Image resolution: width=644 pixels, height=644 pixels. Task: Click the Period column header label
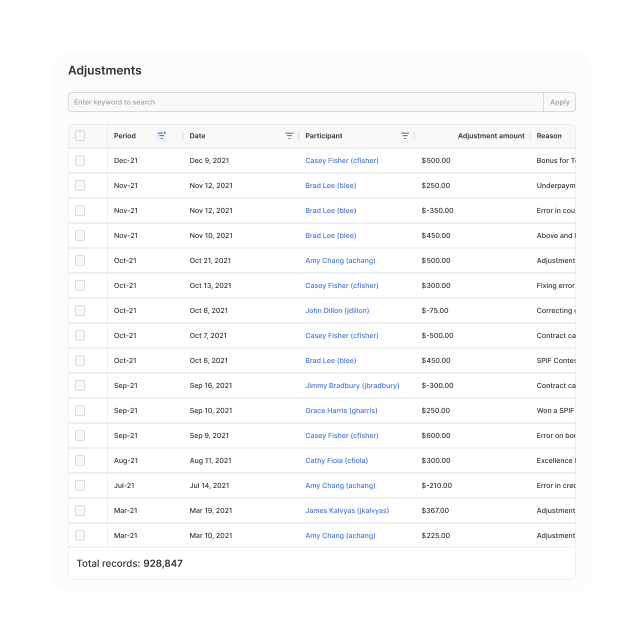(125, 135)
